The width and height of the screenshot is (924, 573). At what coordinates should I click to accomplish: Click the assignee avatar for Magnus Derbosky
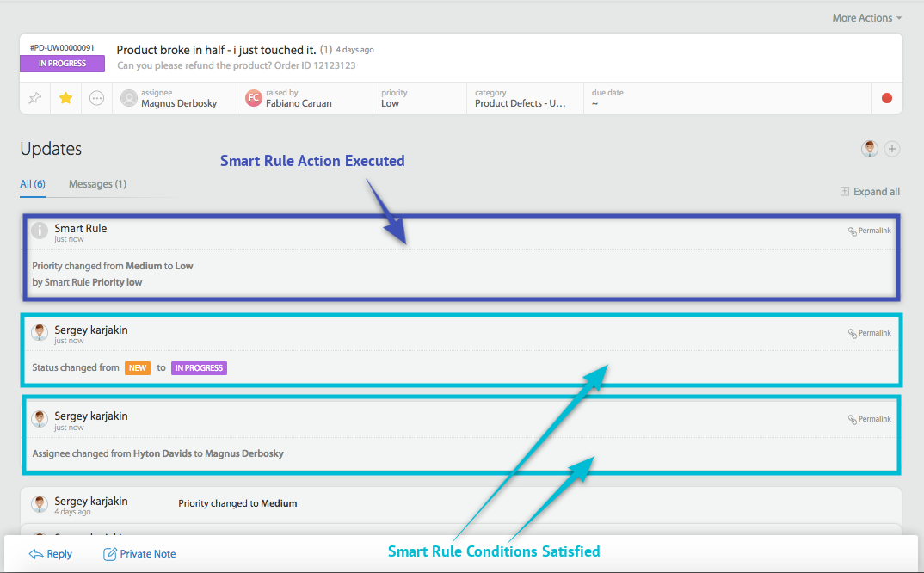(x=128, y=98)
